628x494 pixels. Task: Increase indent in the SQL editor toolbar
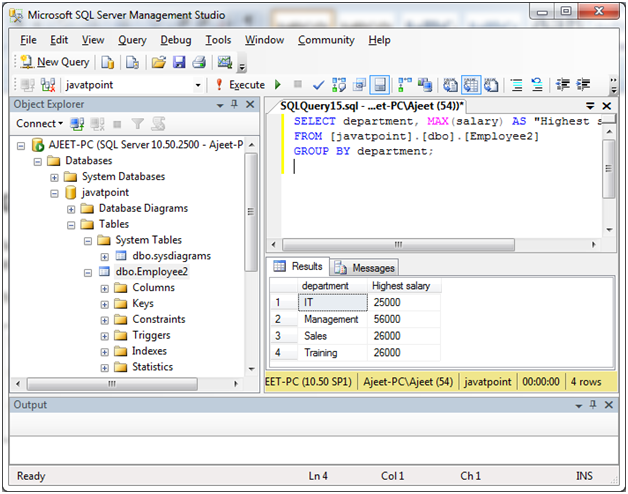pyautogui.click(x=583, y=85)
